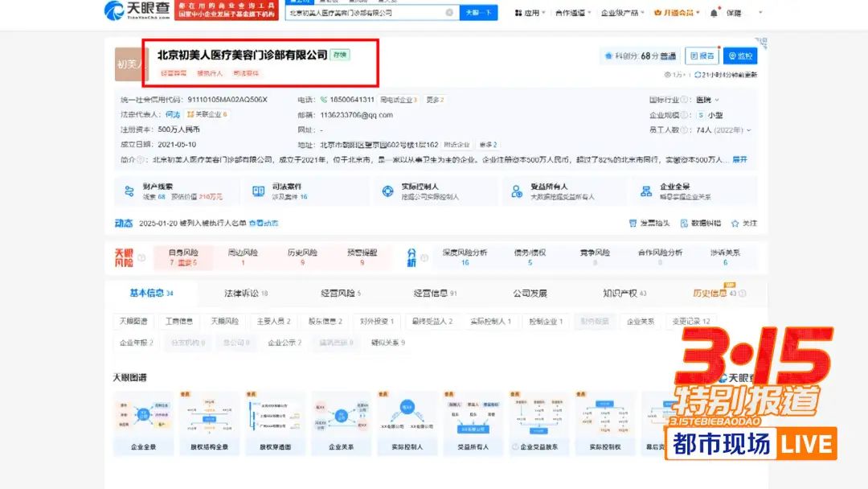868x489 pixels.
Task: Expand the employee count year dropdown
Action: [x=749, y=130]
